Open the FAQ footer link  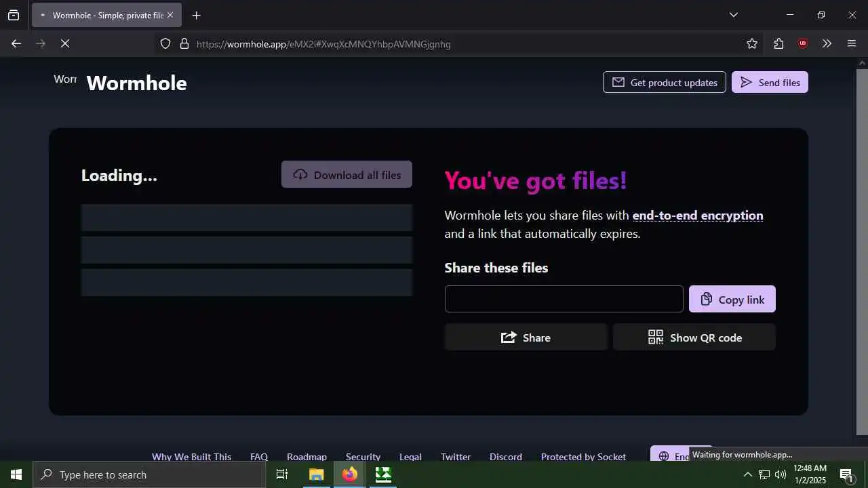(259, 456)
